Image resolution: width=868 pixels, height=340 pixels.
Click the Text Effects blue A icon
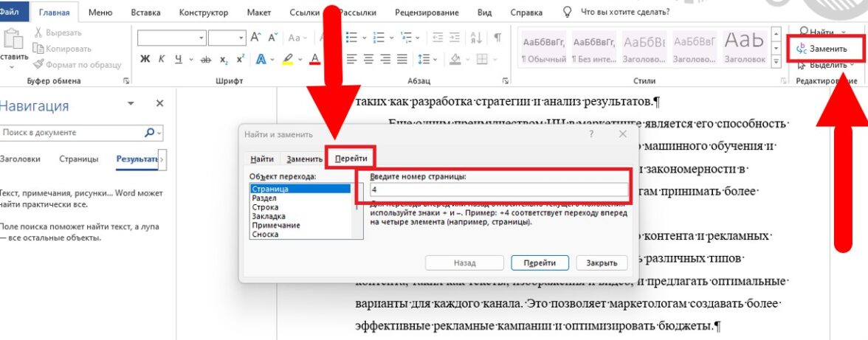tap(261, 58)
